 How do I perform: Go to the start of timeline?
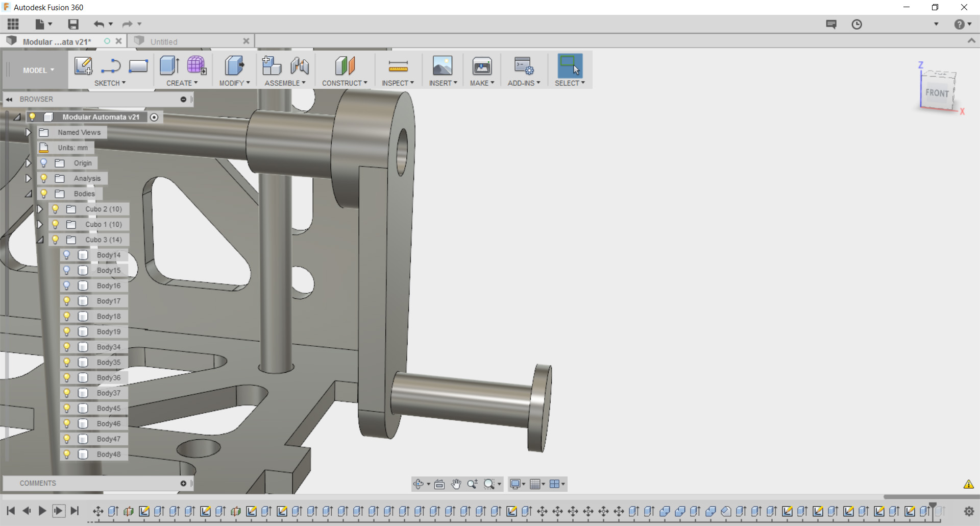pyautogui.click(x=11, y=511)
